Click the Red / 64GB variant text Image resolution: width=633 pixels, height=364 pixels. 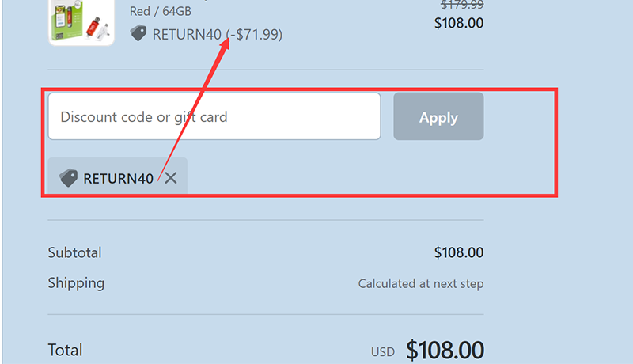(161, 12)
